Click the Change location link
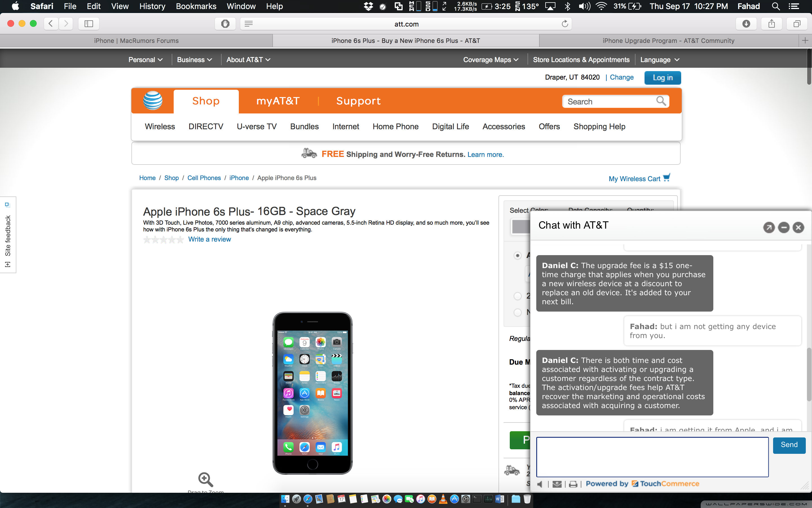This screenshot has height=508, width=812. pos(621,77)
